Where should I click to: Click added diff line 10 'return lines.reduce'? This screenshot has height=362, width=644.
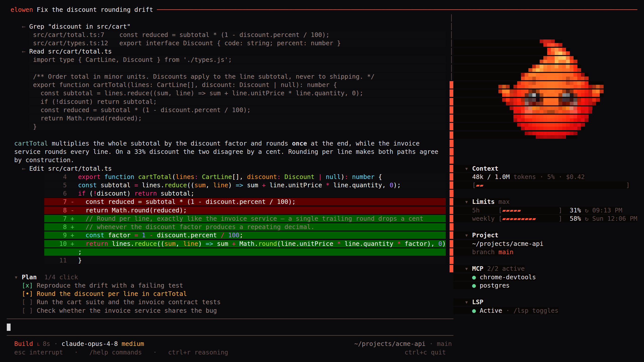tap(245, 248)
